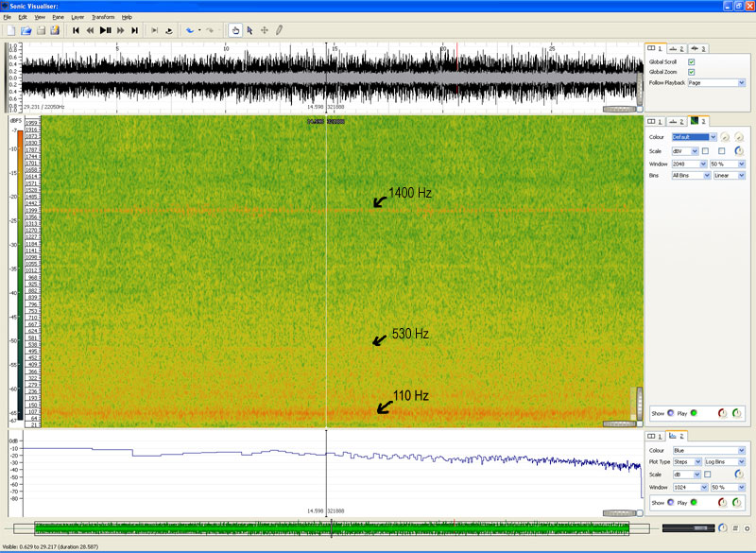Click the overview waveform strip at the bottom
This screenshot has height=553, width=756.
[x=332, y=528]
